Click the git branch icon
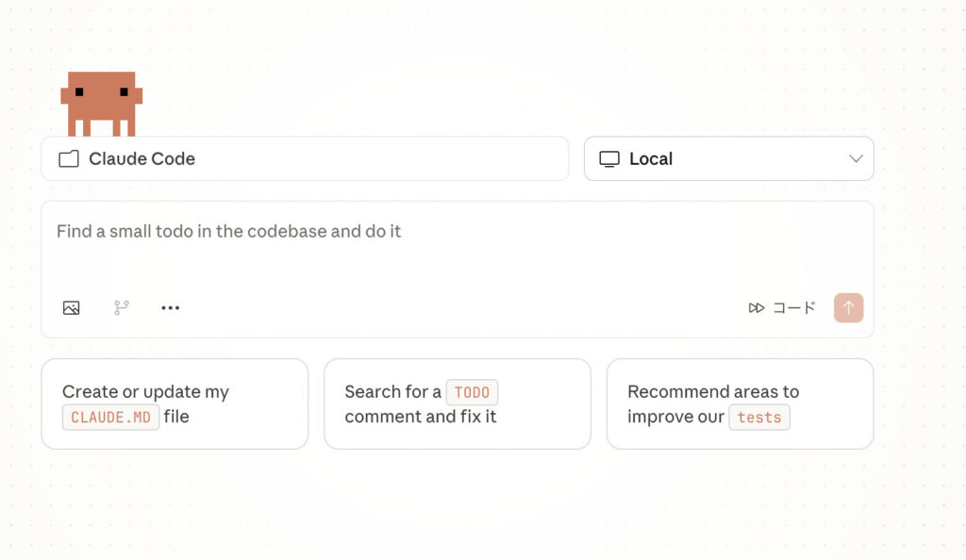 pos(122,307)
